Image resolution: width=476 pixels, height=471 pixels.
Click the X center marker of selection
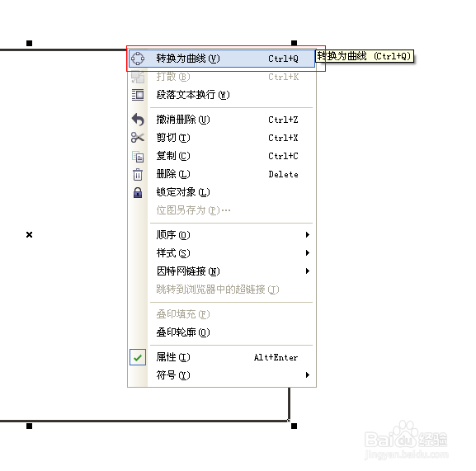click(29, 234)
